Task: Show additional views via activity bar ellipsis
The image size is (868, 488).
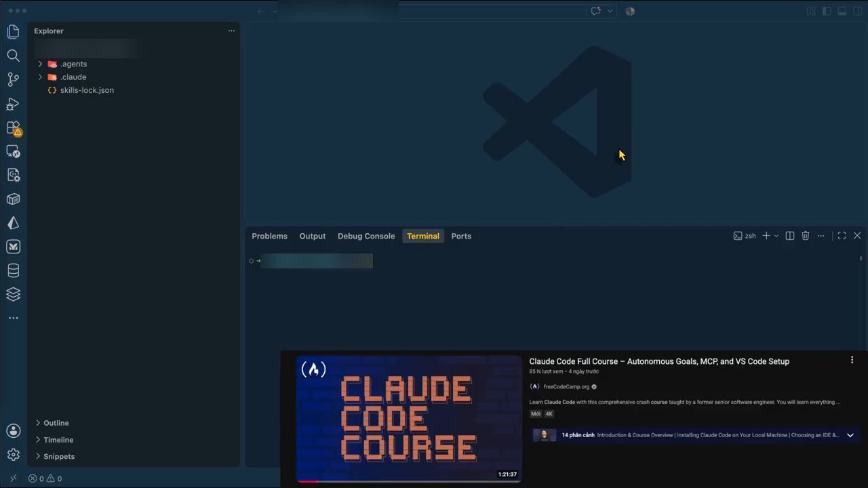Action: [x=13, y=318]
